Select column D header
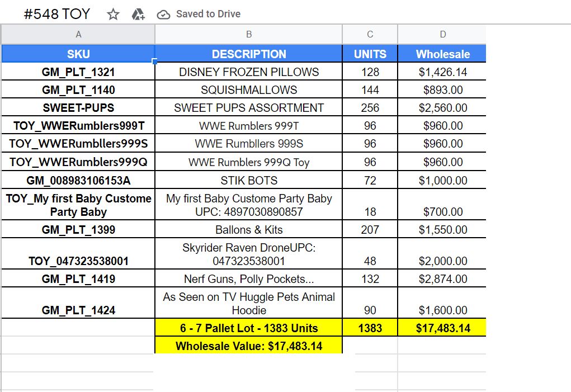Viewport: 571px width, 392px height. pyautogui.click(x=442, y=35)
